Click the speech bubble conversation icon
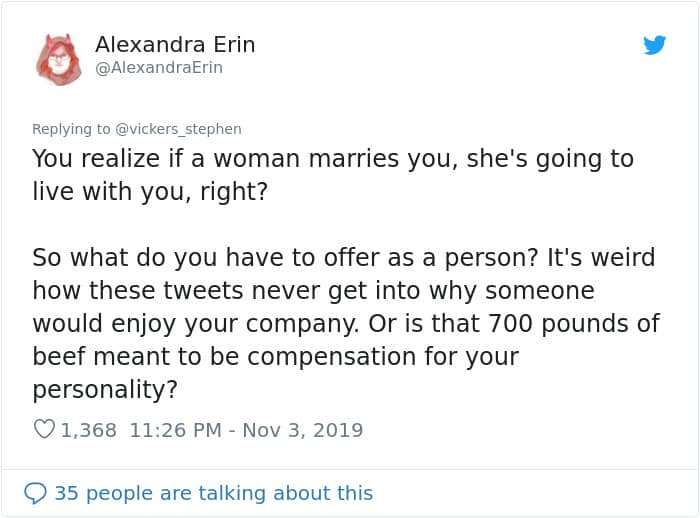Screen dimensions: 700x518 click(x=35, y=493)
